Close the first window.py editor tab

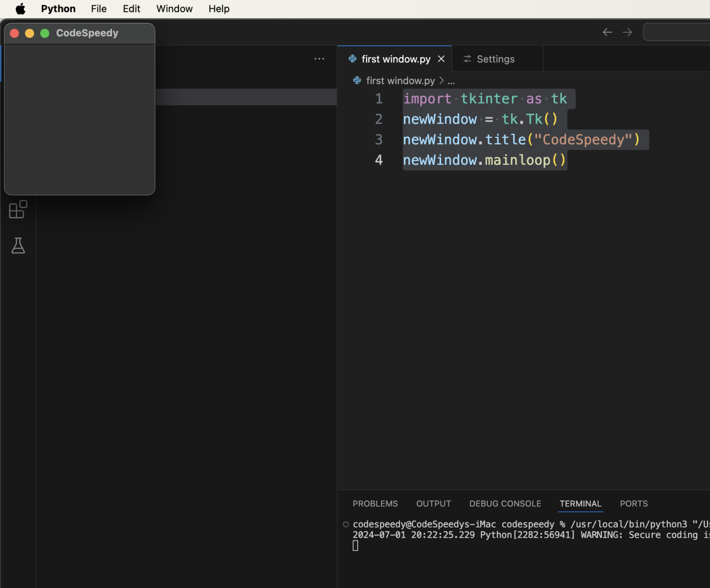[x=441, y=59]
